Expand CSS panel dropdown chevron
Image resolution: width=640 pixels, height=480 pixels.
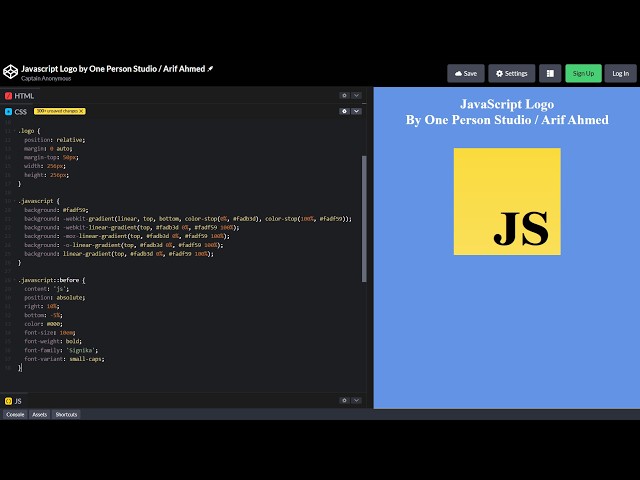(x=356, y=111)
